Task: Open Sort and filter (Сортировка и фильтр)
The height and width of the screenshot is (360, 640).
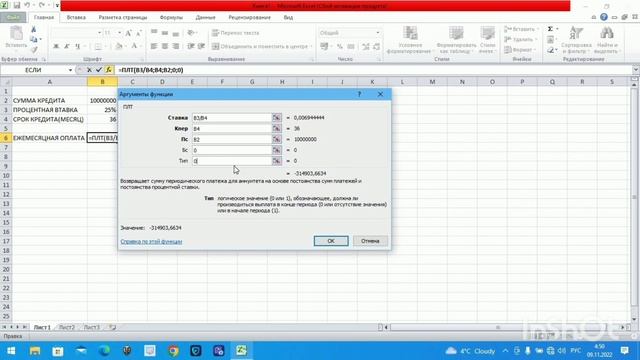Action: [x=576, y=40]
